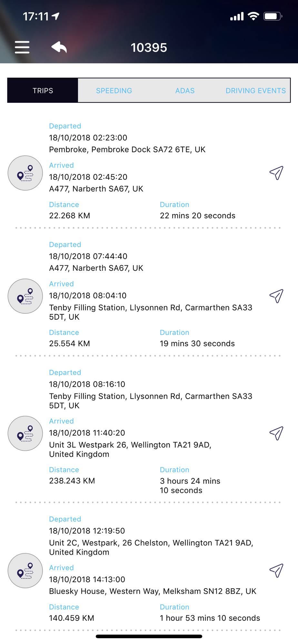Screen dimensions: 298x644
Task: Tap the home indicator bar
Action: (149, 636)
